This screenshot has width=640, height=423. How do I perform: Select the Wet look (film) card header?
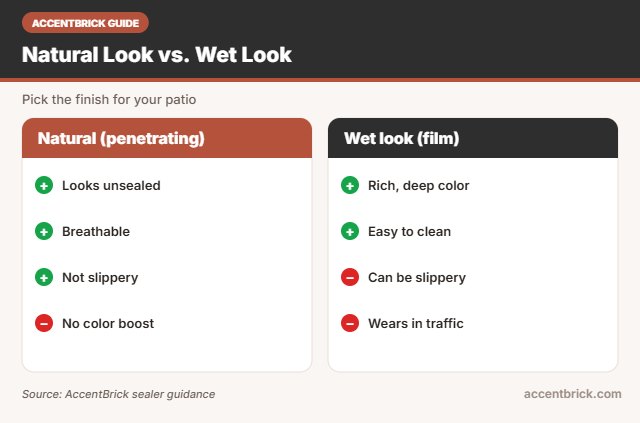473,138
